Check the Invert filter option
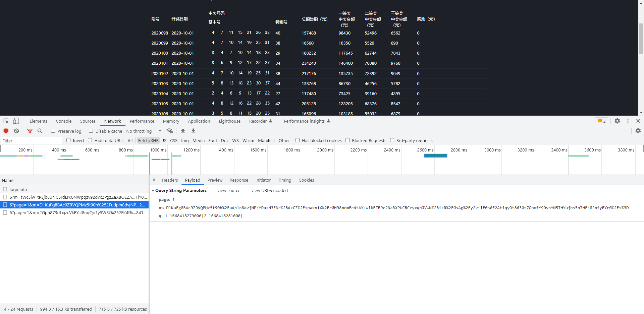644x314 pixels. 68,140
